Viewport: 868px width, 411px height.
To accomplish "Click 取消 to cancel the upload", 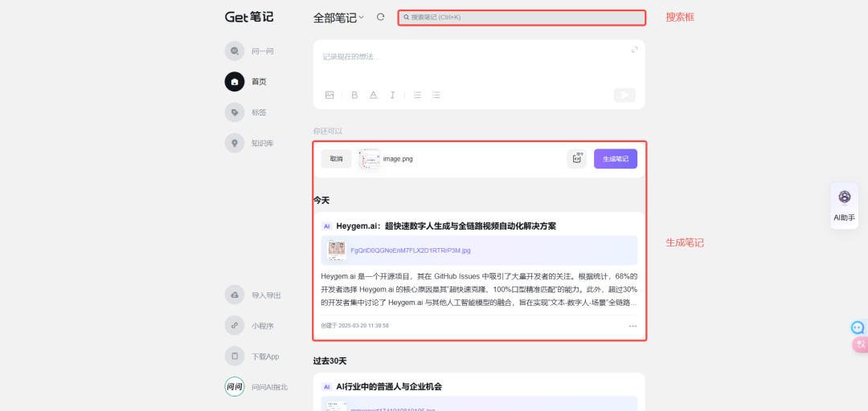I will pyautogui.click(x=336, y=159).
